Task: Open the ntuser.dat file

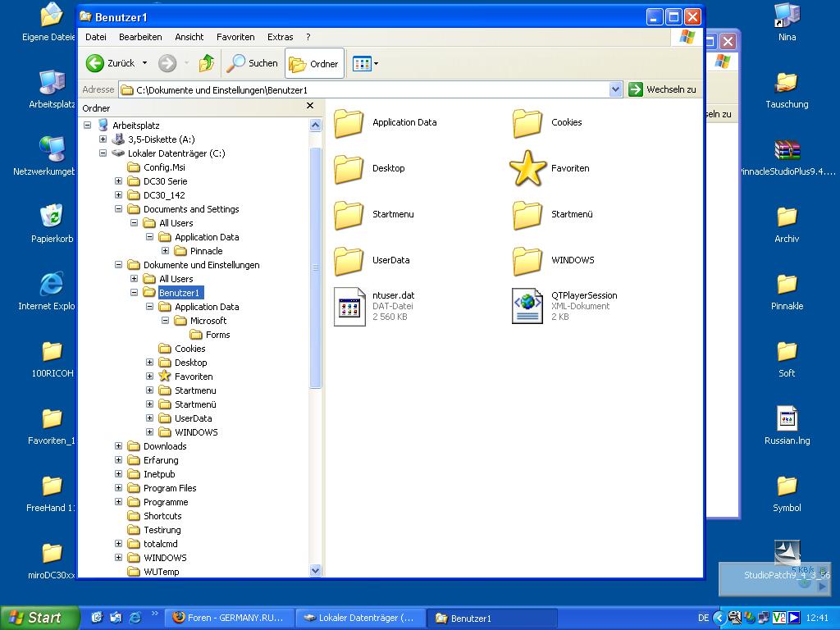Action: coord(349,306)
